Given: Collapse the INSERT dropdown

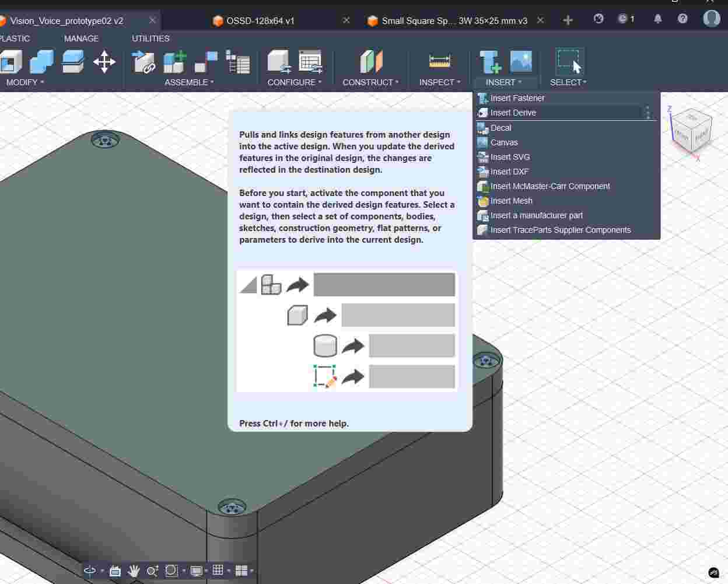Looking at the screenshot, I should tap(504, 82).
